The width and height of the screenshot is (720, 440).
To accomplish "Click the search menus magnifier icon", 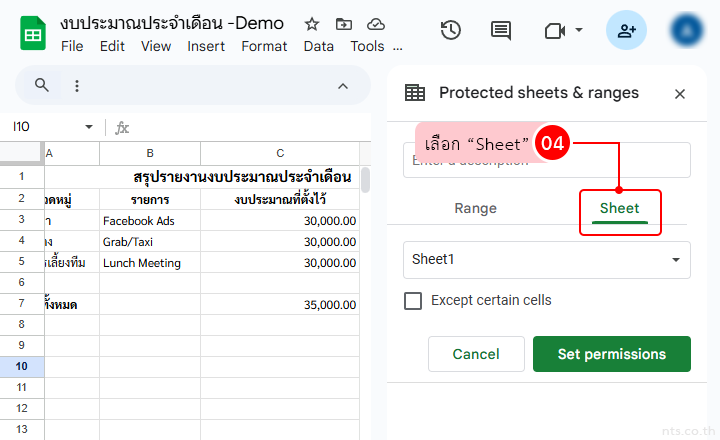I will pyautogui.click(x=42, y=85).
